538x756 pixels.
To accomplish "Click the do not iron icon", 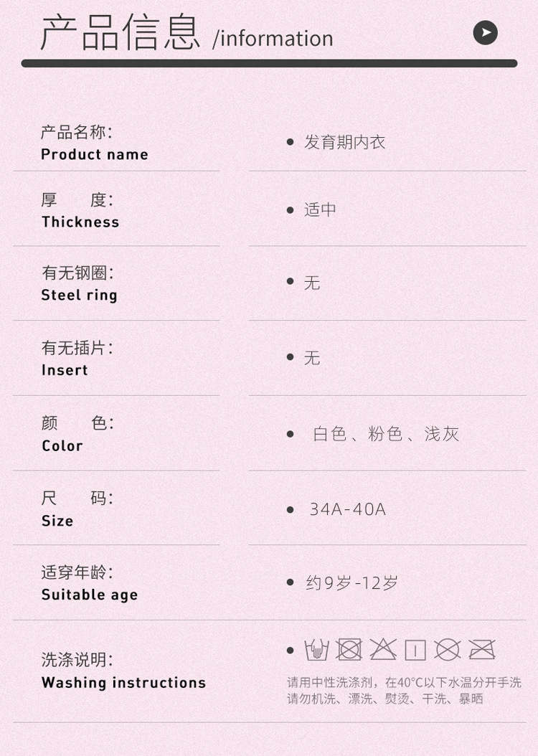I will 482,650.
